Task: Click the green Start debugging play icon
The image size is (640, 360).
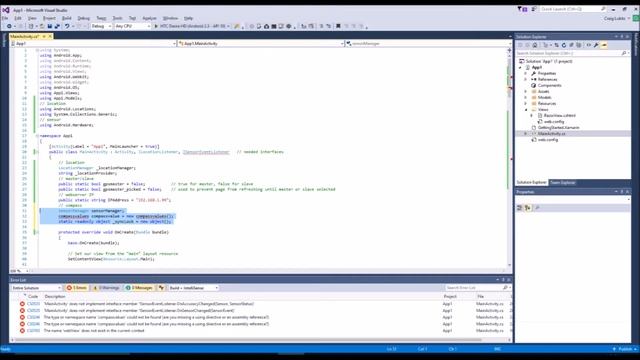Action: tap(156, 26)
